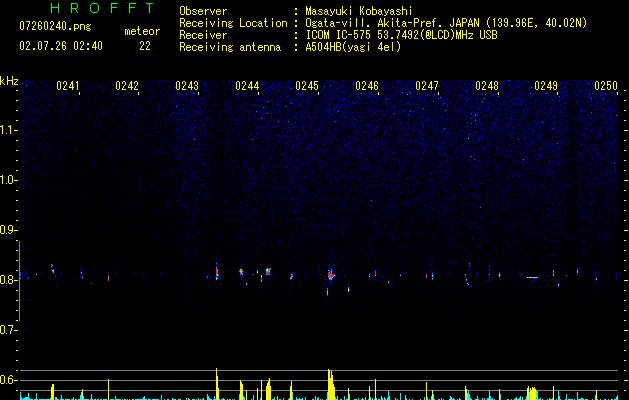Click the Ogata-vill. Akita-Pref. JAPAN location text

[x=446, y=23]
